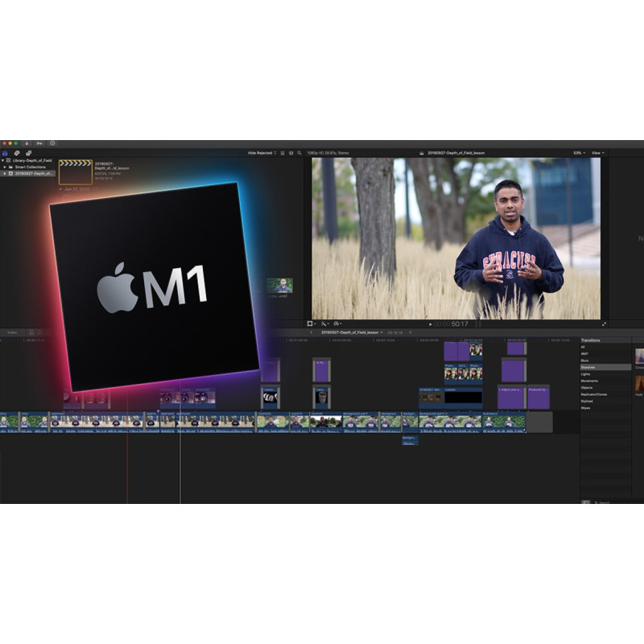Image resolution: width=644 pixels, height=644 pixels.
Task: Open the Libraries sidebar icon
Action: tap(5, 153)
